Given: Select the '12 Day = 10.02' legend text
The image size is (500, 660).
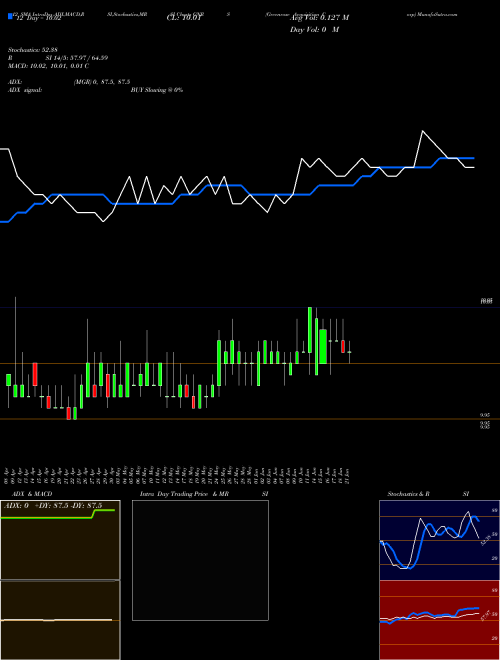Looking at the screenshot, I should 37,18.
